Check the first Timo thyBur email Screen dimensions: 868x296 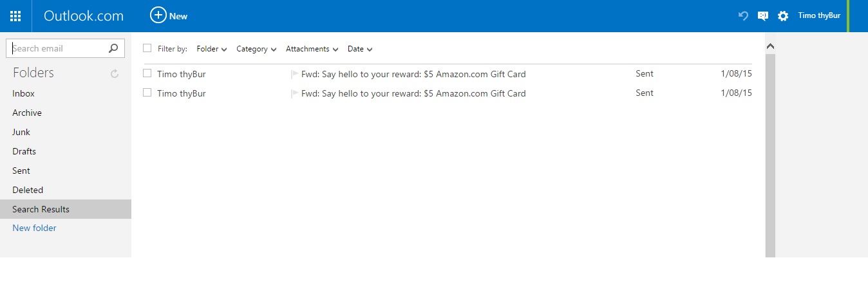pos(147,74)
